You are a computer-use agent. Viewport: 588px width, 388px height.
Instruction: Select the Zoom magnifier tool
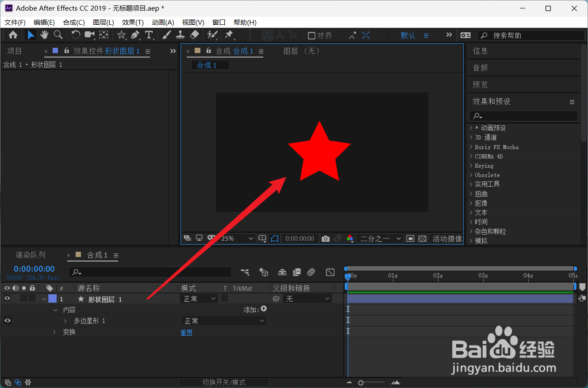click(x=58, y=35)
